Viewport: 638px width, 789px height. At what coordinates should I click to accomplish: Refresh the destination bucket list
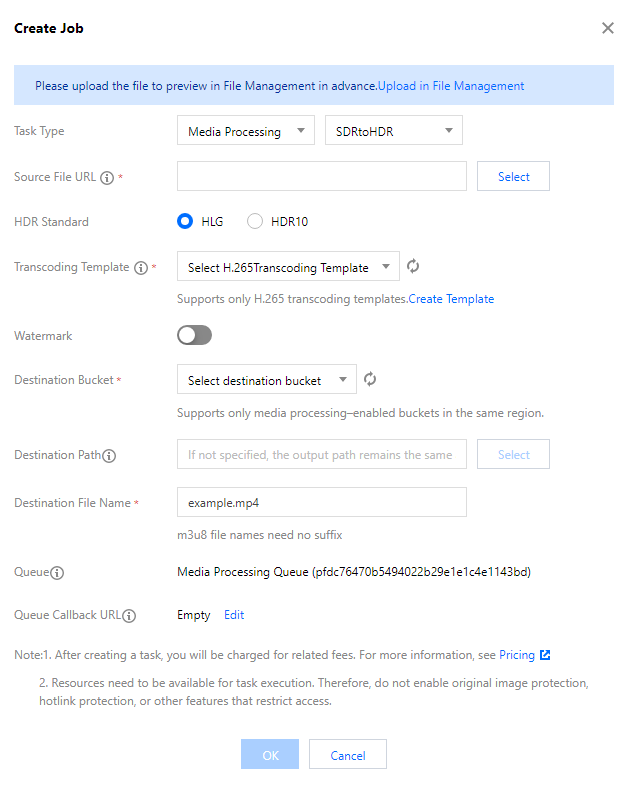[x=370, y=380]
